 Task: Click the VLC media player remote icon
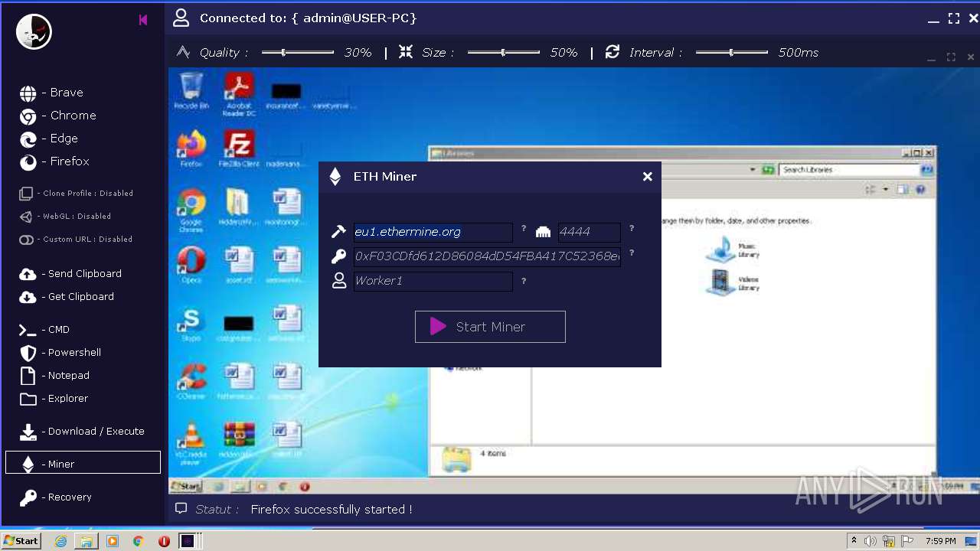tap(191, 444)
